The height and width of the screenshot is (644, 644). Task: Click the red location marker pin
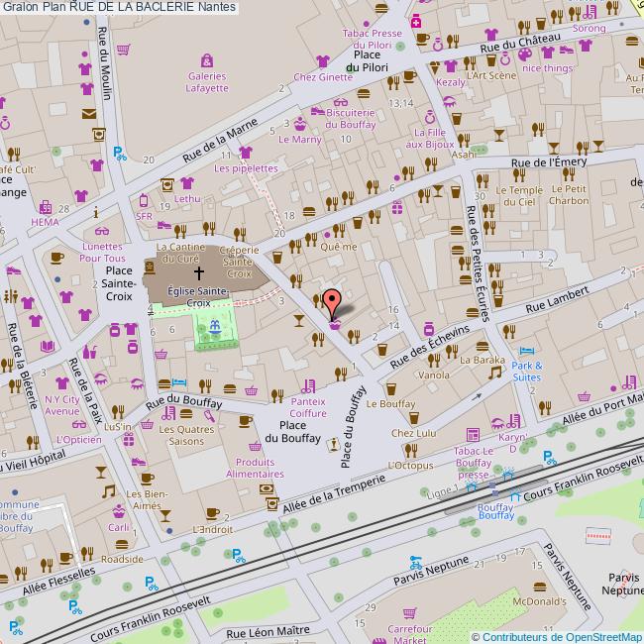click(332, 301)
